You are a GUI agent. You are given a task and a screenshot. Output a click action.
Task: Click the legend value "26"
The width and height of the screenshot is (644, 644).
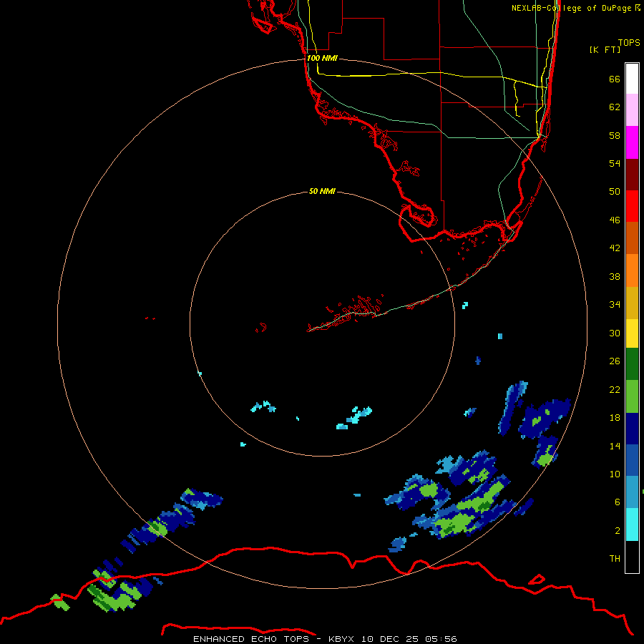615,361
